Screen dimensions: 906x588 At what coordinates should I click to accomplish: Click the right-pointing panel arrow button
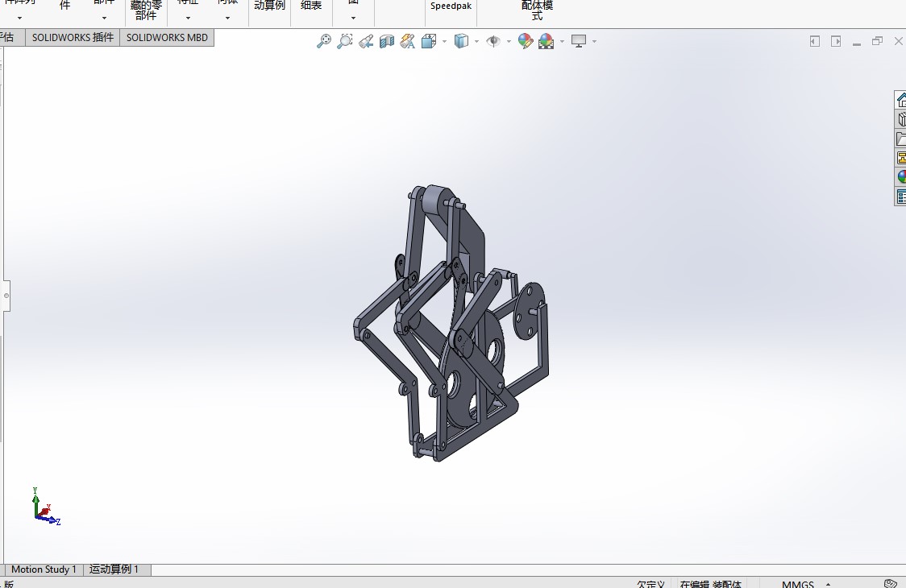(836, 41)
